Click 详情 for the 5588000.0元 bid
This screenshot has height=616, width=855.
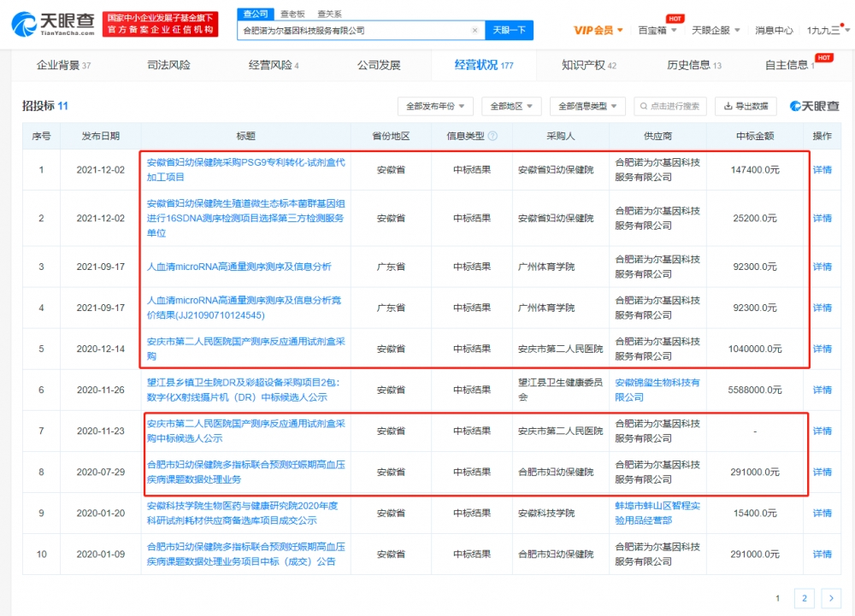[x=822, y=390]
